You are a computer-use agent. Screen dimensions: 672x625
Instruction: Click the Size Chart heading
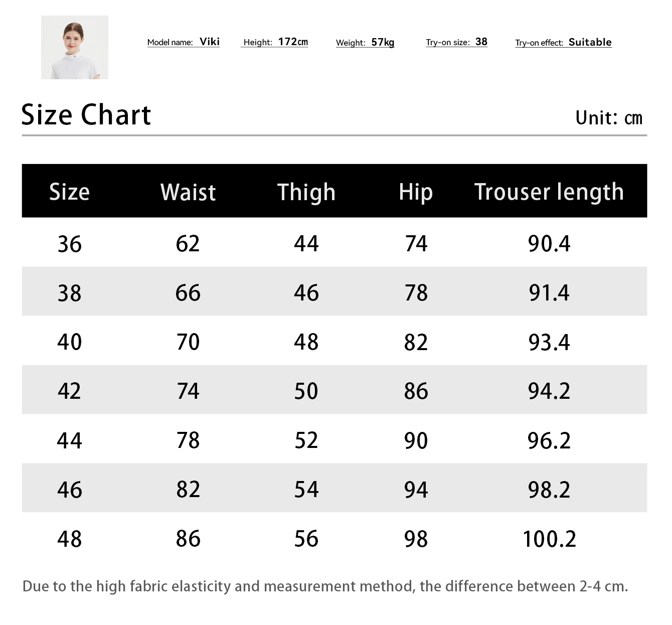click(x=86, y=115)
